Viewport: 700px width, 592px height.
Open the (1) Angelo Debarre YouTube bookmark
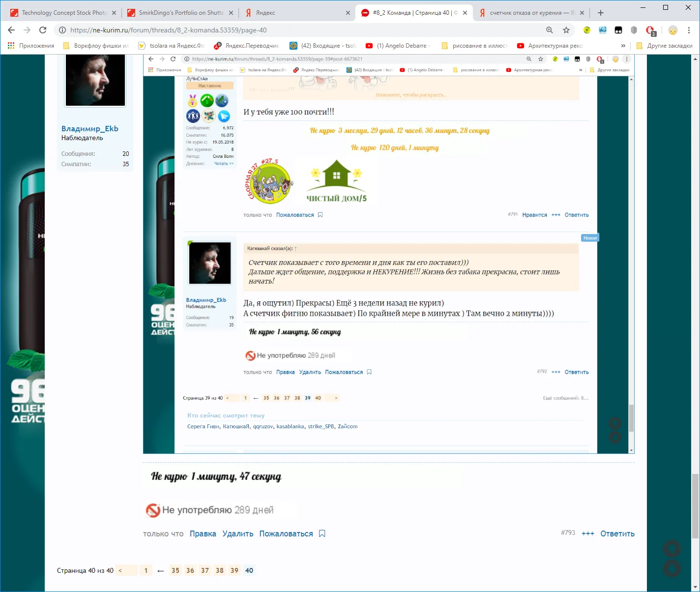point(398,46)
